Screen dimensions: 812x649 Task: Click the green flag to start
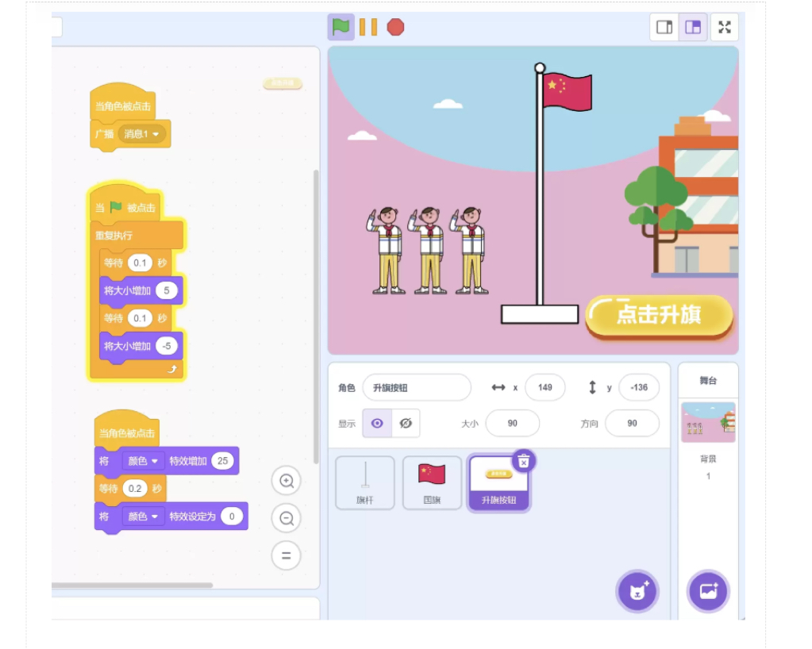341,27
